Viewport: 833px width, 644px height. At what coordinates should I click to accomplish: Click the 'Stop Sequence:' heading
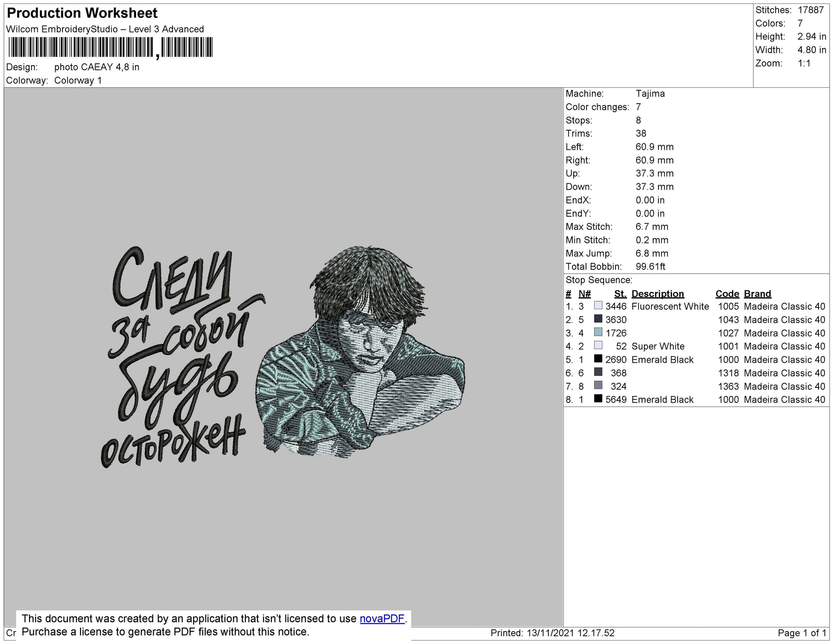click(599, 280)
